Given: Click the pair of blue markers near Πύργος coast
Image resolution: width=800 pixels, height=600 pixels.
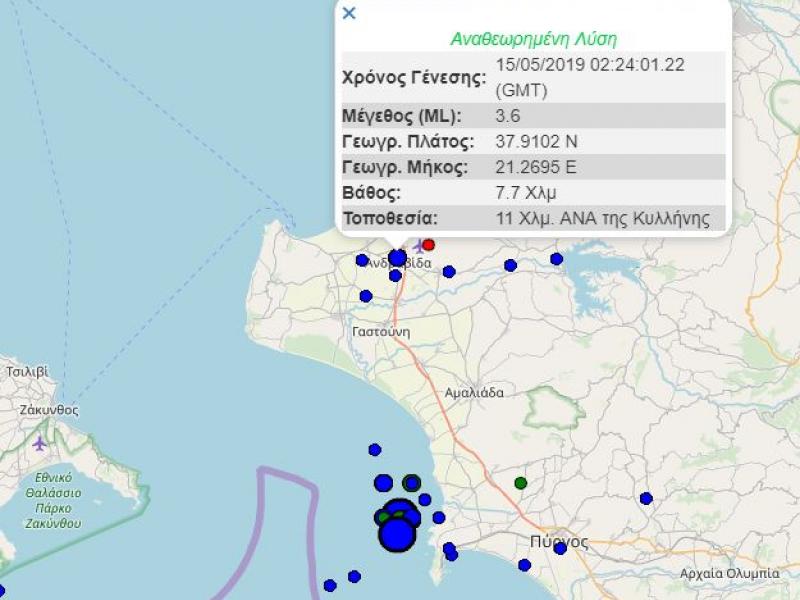Looking at the screenshot, I should click(x=448, y=550).
